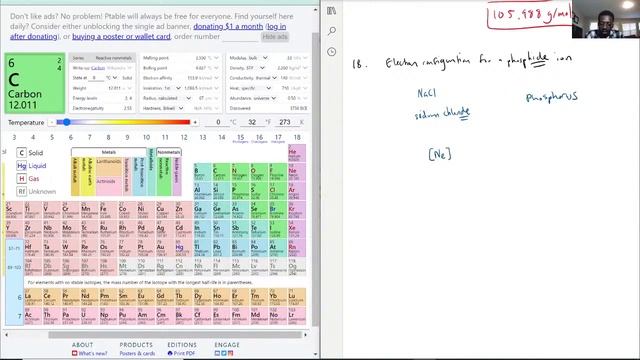Select the Lanthanoids category block
Image resolution: width=640 pixels, height=360 pixels.
(109, 167)
